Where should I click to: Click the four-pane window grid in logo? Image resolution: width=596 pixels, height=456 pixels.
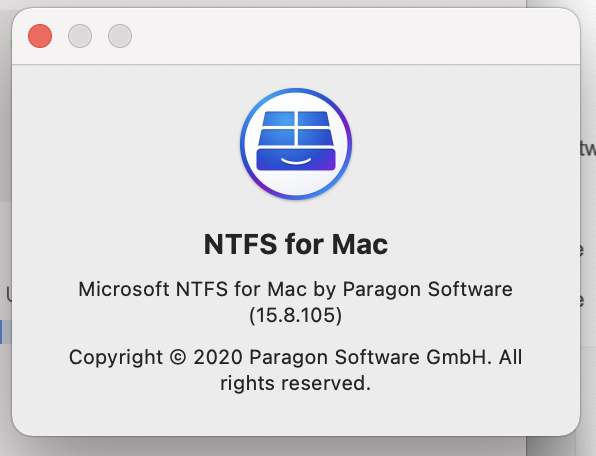click(296, 128)
